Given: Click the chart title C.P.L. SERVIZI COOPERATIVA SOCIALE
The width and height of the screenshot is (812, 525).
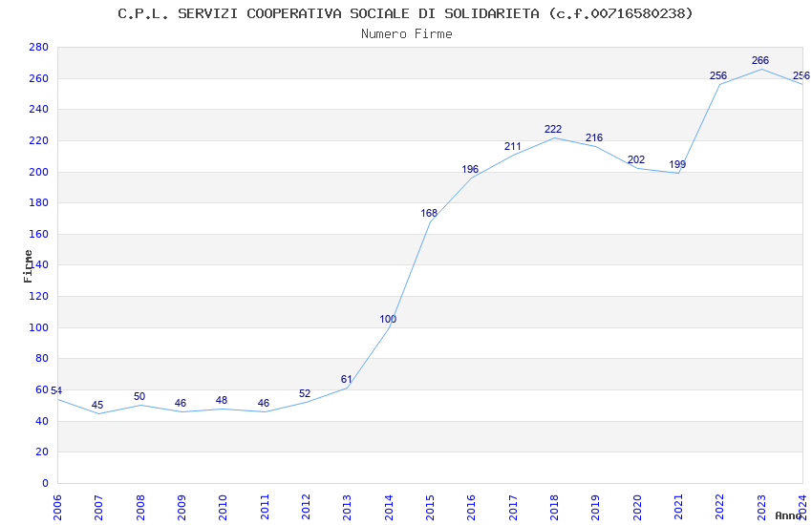Looking at the screenshot, I should pos(405,14).
